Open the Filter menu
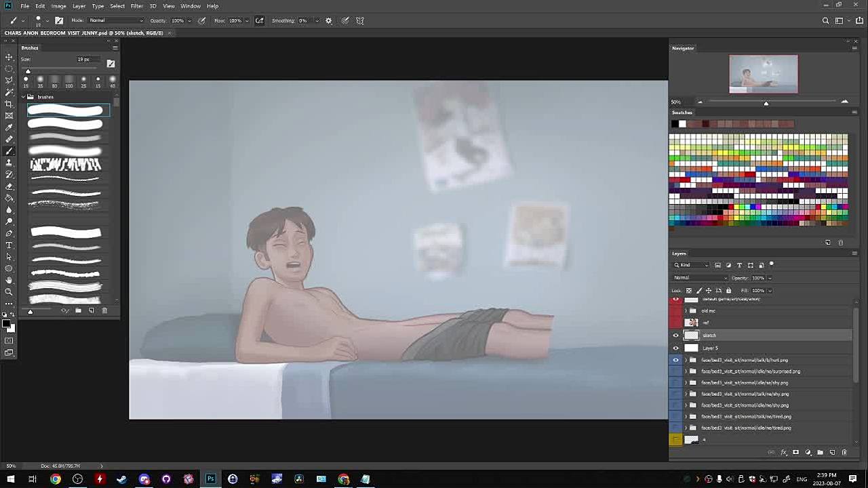The height and width of the screenshot is (488, 868). click(x=136, y=6)
